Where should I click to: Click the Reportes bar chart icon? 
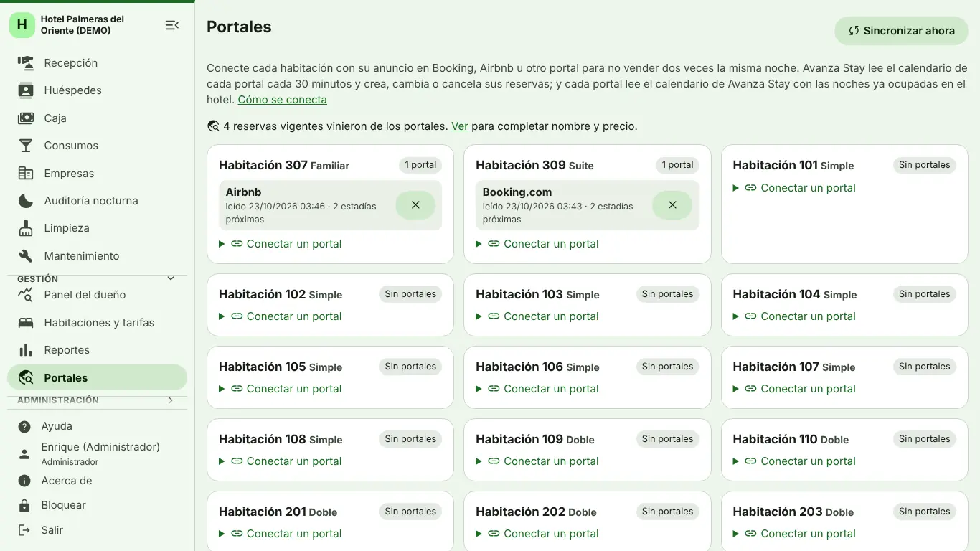click(x=26, y=350)
